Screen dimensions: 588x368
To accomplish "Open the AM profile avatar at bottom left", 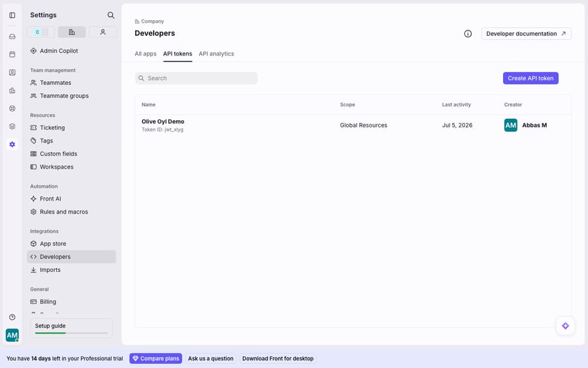I will [12, 335].
